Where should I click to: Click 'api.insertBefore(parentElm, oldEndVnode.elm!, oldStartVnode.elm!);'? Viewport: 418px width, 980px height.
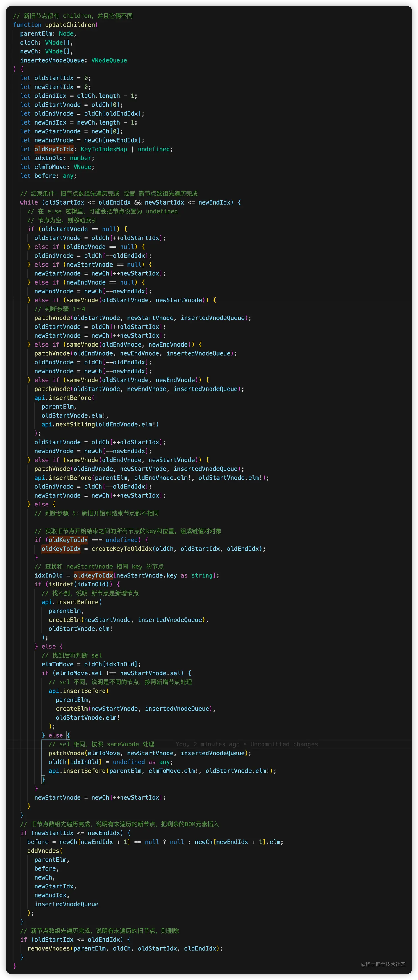point(151,477)
